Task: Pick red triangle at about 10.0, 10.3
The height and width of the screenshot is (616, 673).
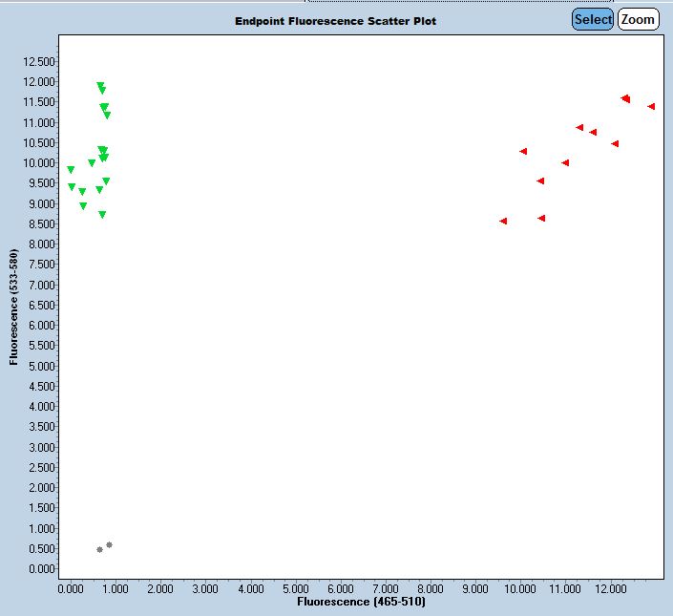Action: [x=523, y=151]
